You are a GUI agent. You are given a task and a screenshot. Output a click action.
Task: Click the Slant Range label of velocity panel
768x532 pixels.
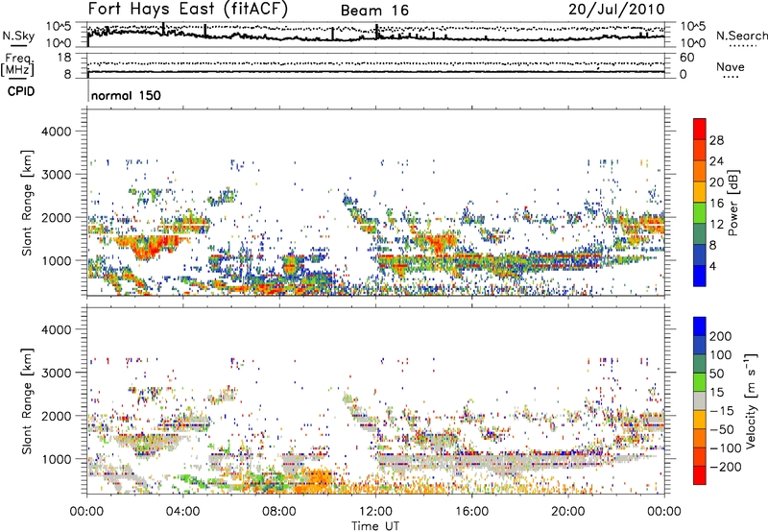click(x=27, y=401)
